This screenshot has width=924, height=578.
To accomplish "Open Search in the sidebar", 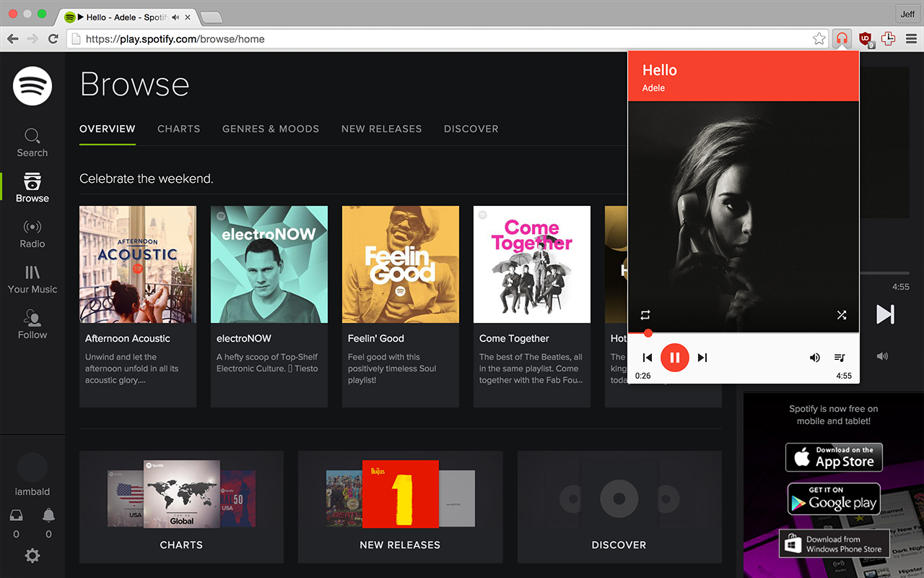I will pyautogui.click(x=32, y=143).
